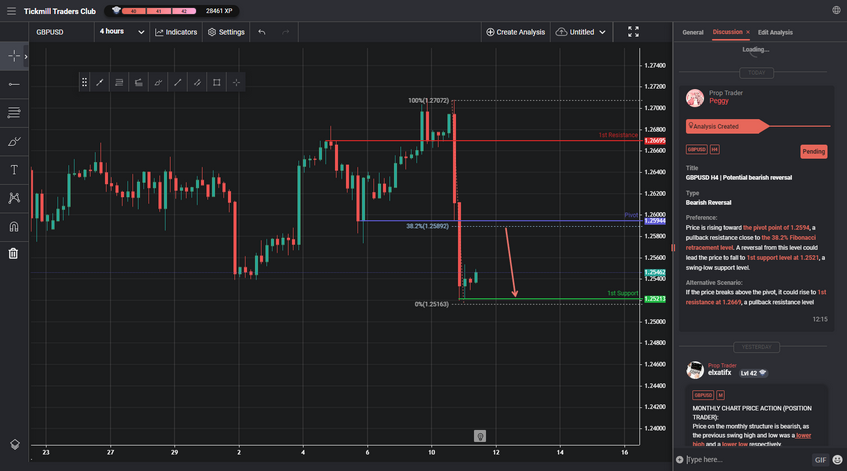Click the globe language icon
847x471 pixels.
[836, 10]
